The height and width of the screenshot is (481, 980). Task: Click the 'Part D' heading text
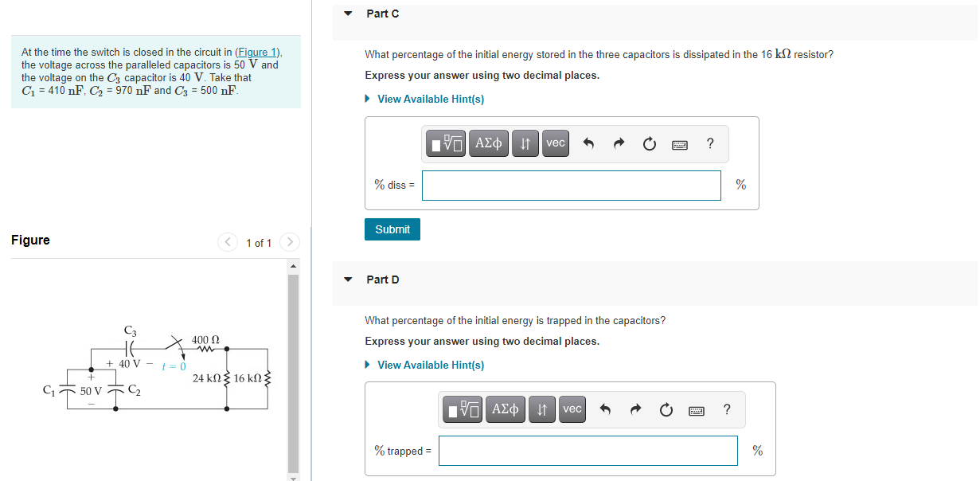click(383, 280)
